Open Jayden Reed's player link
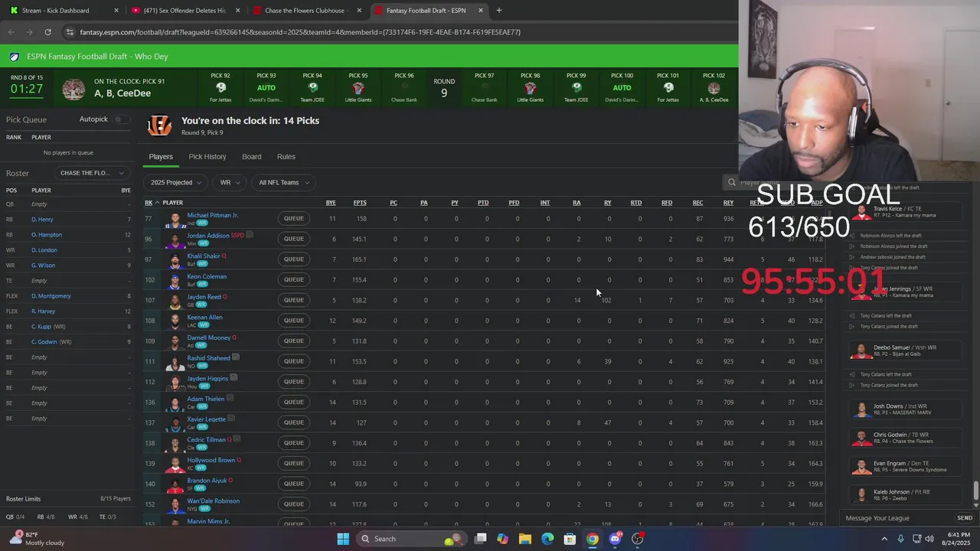 click(x=204, y=297)
